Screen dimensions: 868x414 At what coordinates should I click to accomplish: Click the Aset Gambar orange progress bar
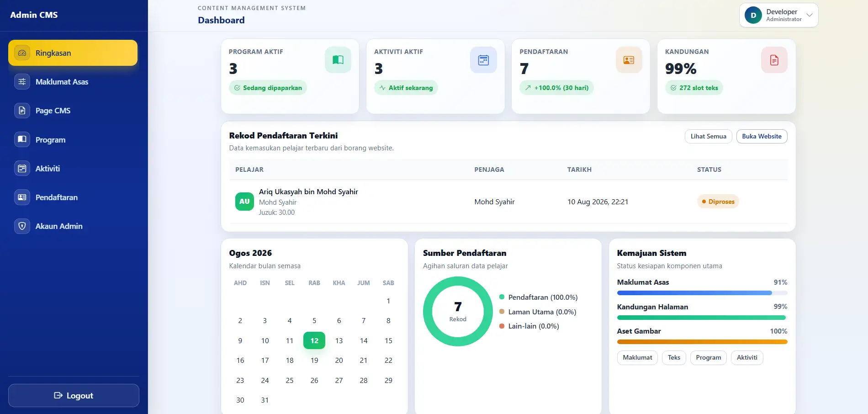coord(702,342)
